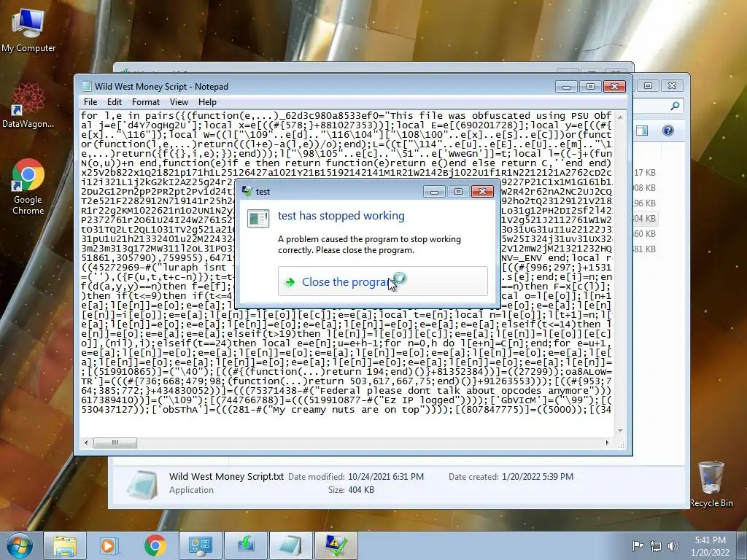Click the Wild West Money Script.txt filename
Image resolution: width=747 pixels, height=560 pixels.
pos(226,476)
